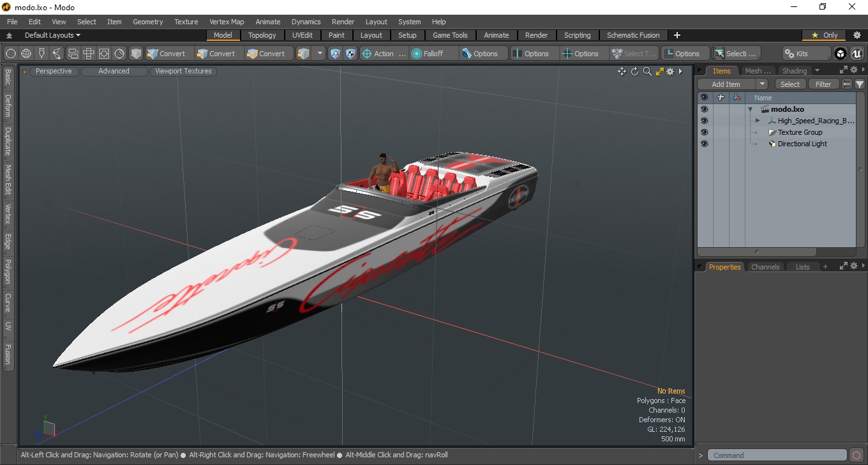Hide the Directional Light item
The image size is (868, 465).
coord(704,144)
